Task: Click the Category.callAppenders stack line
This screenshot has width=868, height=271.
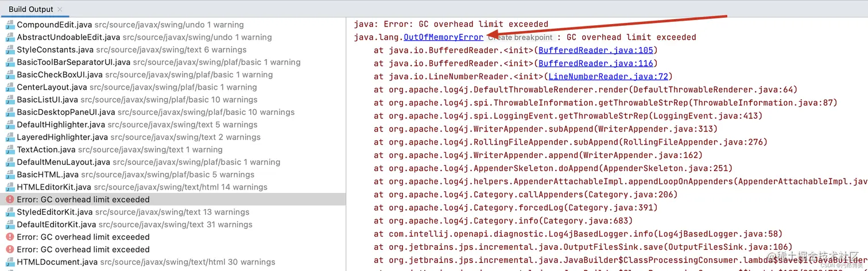Action: 526,195
